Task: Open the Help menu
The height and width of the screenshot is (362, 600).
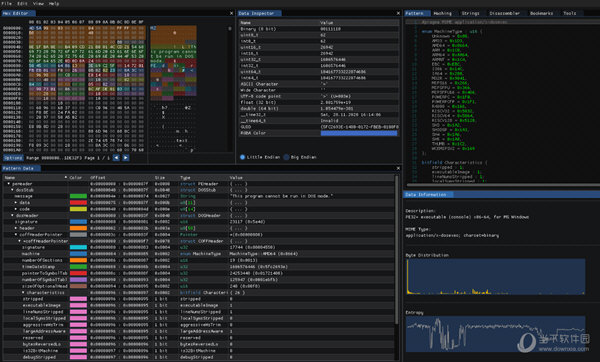Action: (x=54, y=3)
